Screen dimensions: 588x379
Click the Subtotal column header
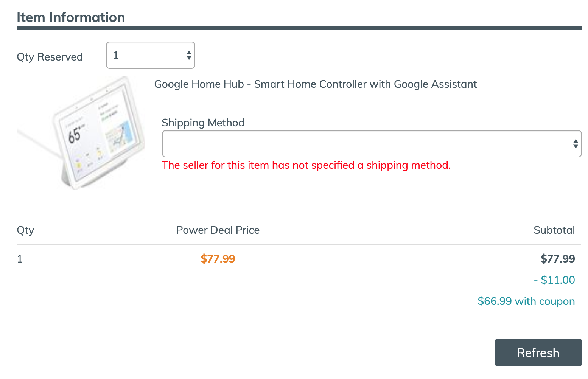pos(554,230)
